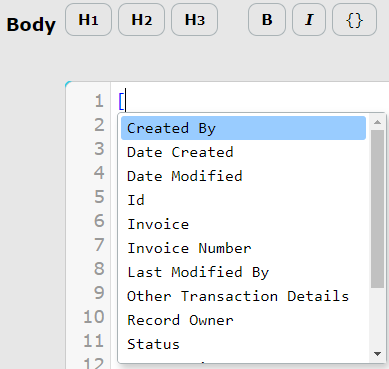
Task: Apply Heading 3 formatting with H3 button
Action: coord(195,20)
